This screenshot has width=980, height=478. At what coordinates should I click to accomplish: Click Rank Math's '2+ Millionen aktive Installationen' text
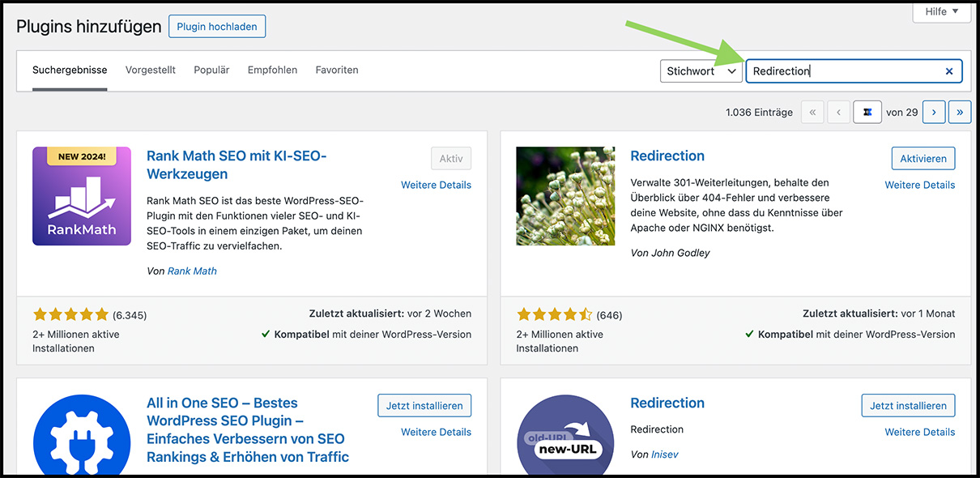click(76, 341)
